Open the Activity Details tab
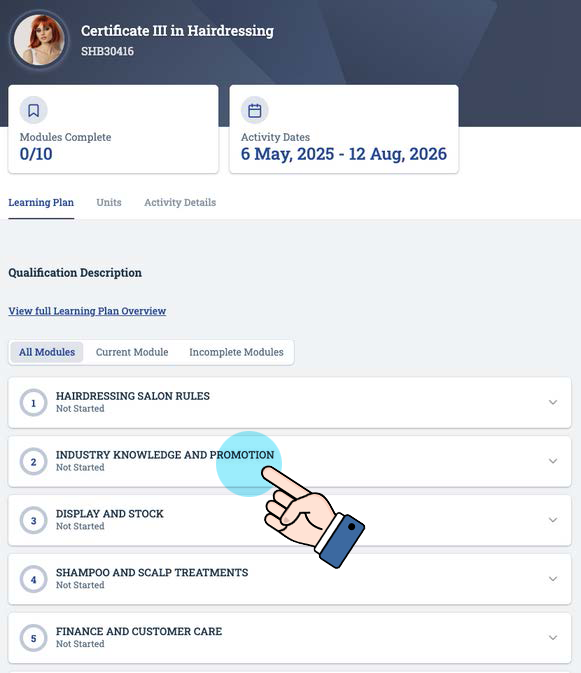581x673 pixels. (180, 202)
